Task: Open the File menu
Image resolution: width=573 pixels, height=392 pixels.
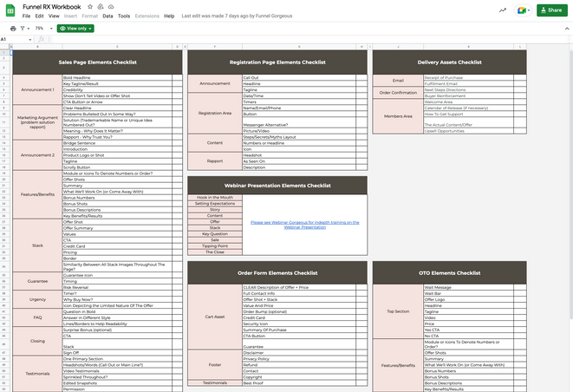Action: (27, 16)
